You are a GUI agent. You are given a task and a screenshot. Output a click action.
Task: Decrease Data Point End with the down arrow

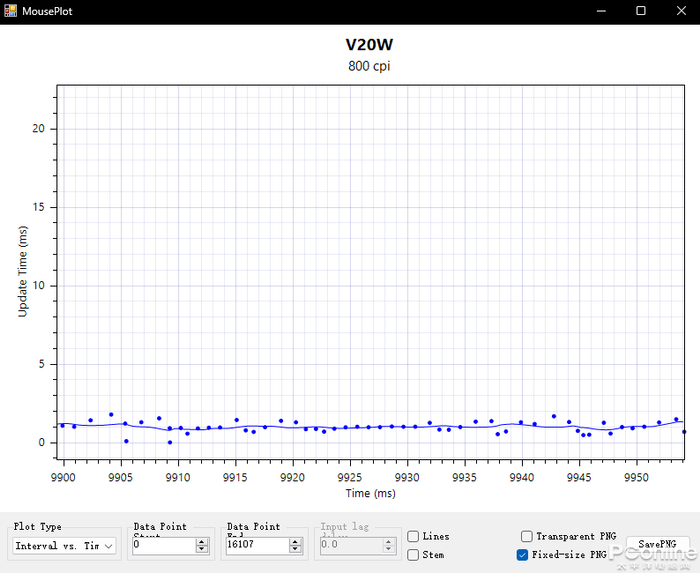pyautogui.click(x=295, y=549)
